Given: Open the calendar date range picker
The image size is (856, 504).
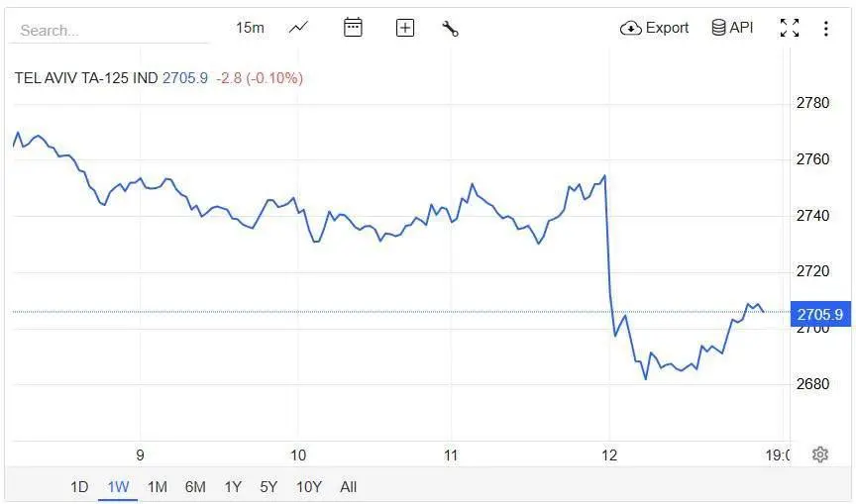Looking at the screenshot, I should [353, 28].
